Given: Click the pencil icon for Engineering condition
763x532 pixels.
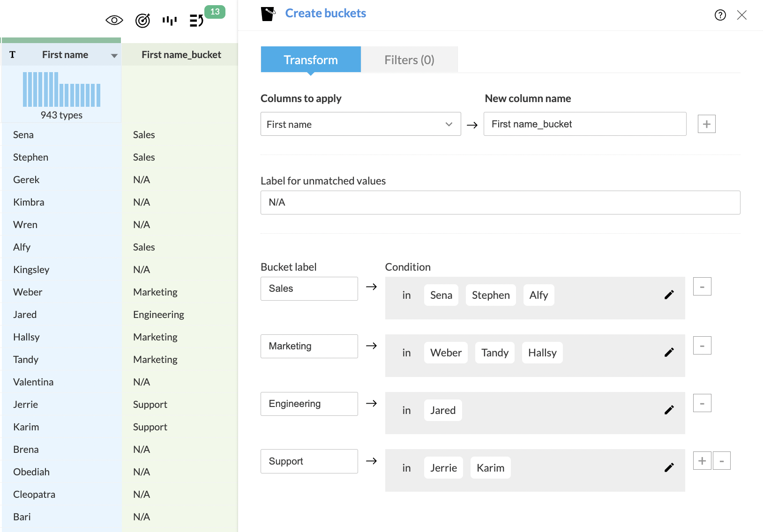Looking at the screenshot, I should 669,410.
